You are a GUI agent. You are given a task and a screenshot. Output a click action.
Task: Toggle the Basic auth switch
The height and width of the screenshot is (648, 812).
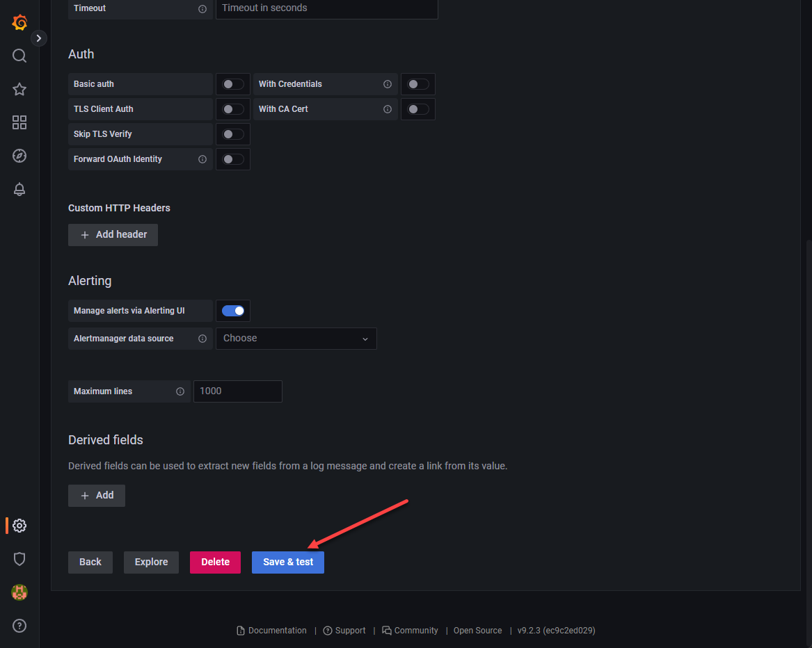(233, 84)
